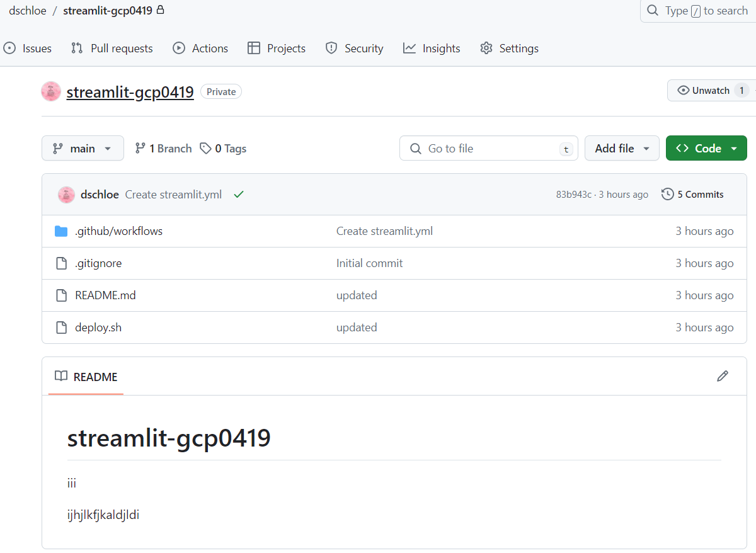This screenshot has height=553, width=756.
Task: Open the Issues tab
Action: click(28, 48)
